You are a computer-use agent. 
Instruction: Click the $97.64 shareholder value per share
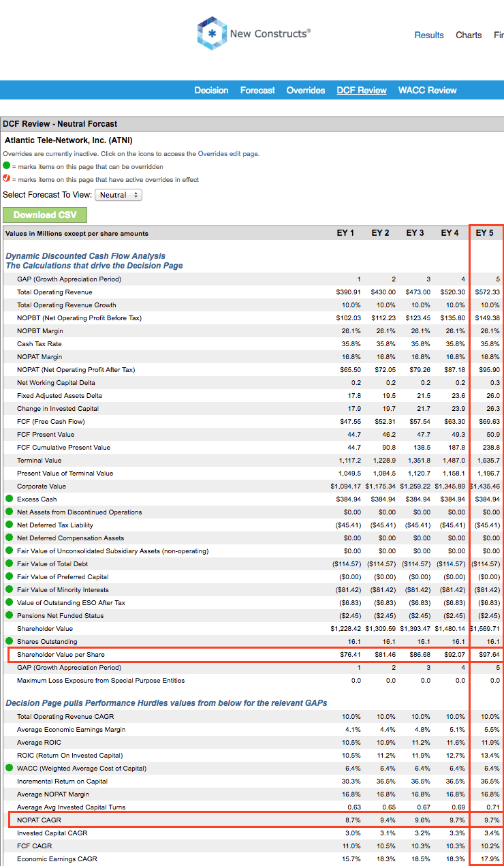(x=488, y=654)
